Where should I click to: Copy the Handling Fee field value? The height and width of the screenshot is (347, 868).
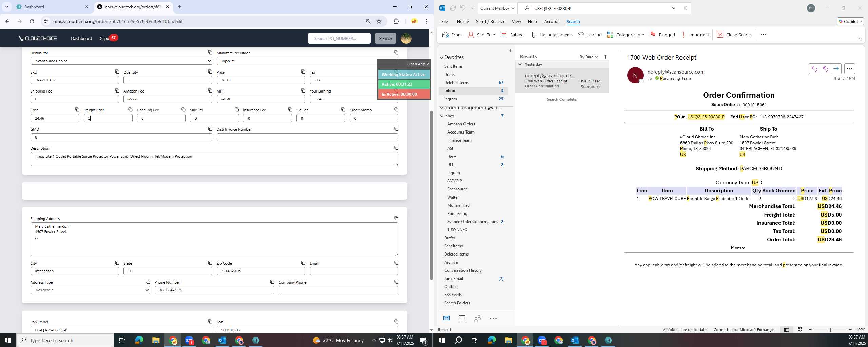tap(183, 109)
